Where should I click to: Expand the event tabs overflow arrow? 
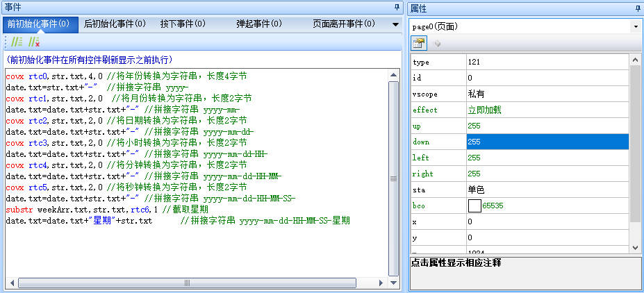tap(395, 24)
